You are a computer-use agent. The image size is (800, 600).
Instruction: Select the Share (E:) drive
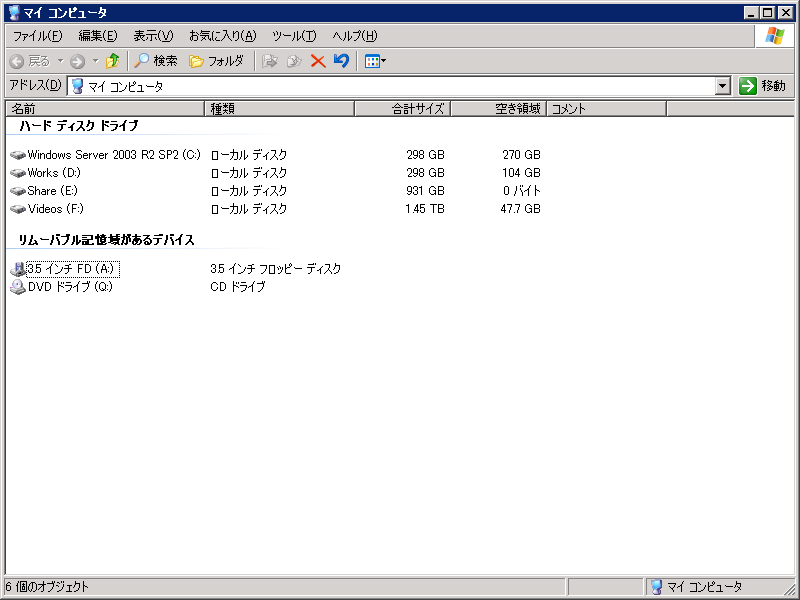52,191
